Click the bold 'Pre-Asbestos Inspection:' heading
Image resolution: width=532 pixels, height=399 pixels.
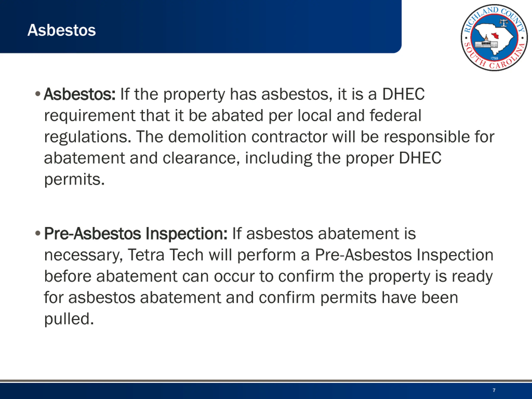[x=136, y=234]
